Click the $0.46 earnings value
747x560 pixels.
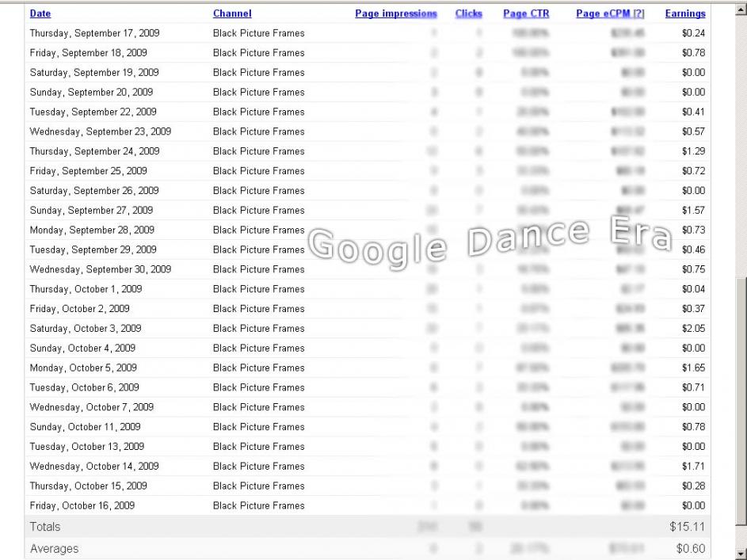click(693, 250)
